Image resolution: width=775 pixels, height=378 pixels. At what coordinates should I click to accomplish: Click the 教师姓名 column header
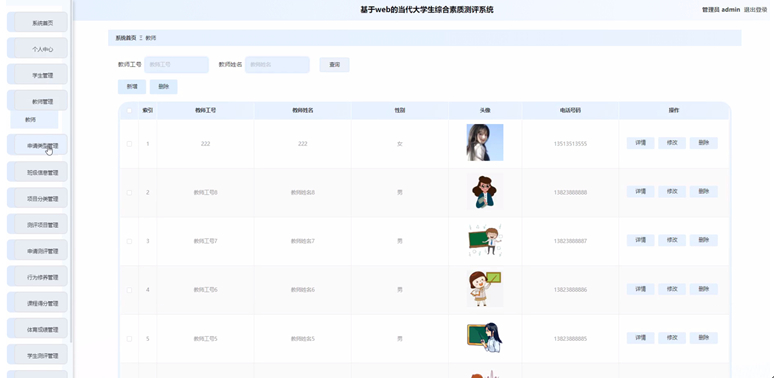click(x=302, y=111)
